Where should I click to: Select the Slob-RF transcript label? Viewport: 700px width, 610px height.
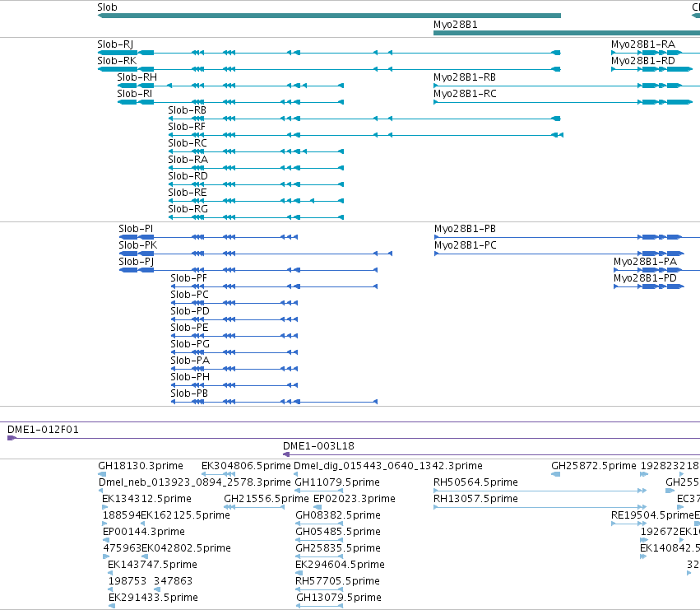point(187,127)
